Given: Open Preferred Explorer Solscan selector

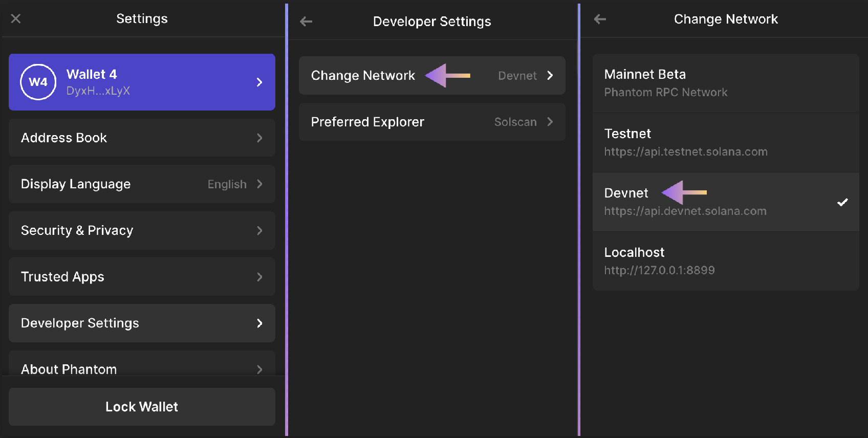Looking at the screenshot, I should click(523, 122).
